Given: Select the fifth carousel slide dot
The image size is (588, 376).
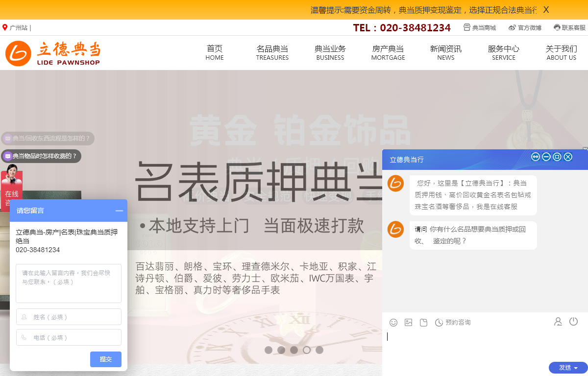Looking at the screenshot, I should [319, 350].
